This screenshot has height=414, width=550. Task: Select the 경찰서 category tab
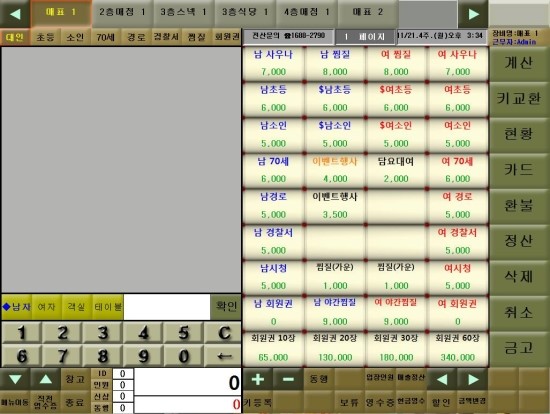[x=166, y=37]
